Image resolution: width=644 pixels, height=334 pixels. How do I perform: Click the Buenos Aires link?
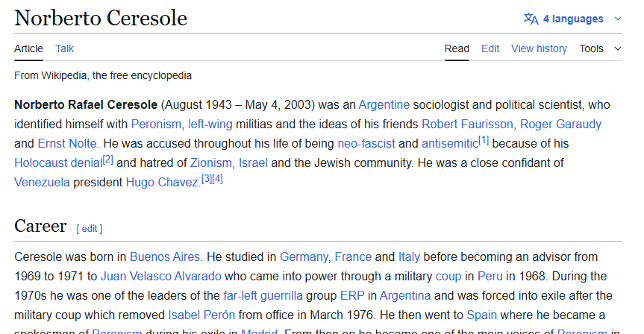tap(165, 256)
